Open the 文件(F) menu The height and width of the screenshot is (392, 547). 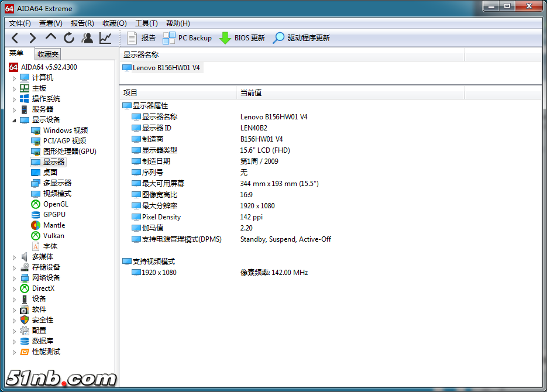[x=20, y=23]
